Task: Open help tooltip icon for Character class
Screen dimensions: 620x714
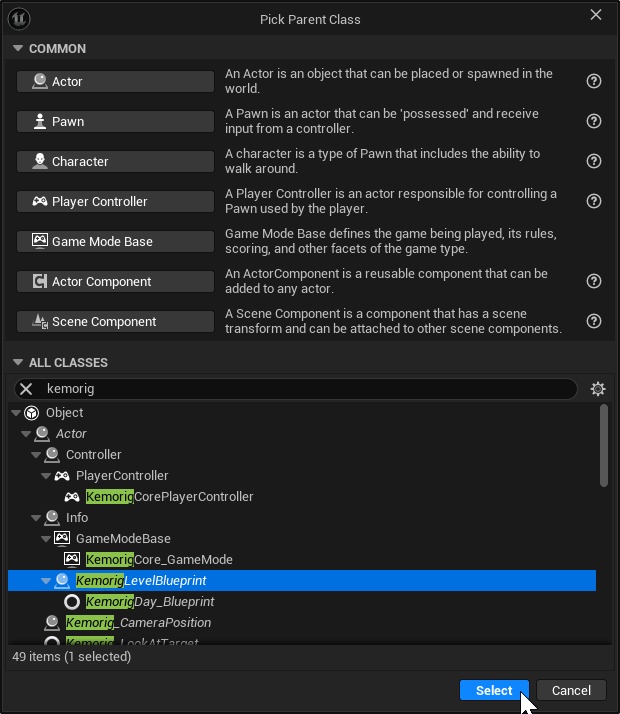Action: click(x=594, y=161)
